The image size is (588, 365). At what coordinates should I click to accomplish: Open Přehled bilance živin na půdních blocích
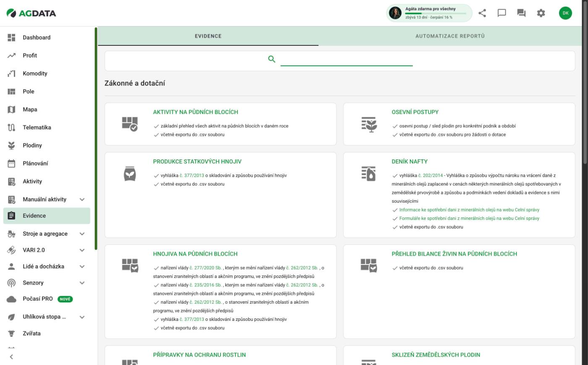point(454,254)
